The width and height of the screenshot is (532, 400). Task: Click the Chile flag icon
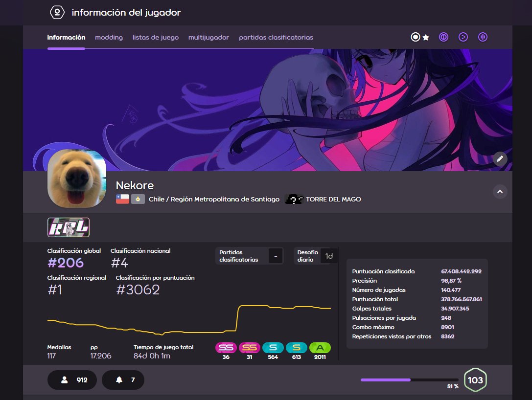pyautogui.click(x=122, y=199)
